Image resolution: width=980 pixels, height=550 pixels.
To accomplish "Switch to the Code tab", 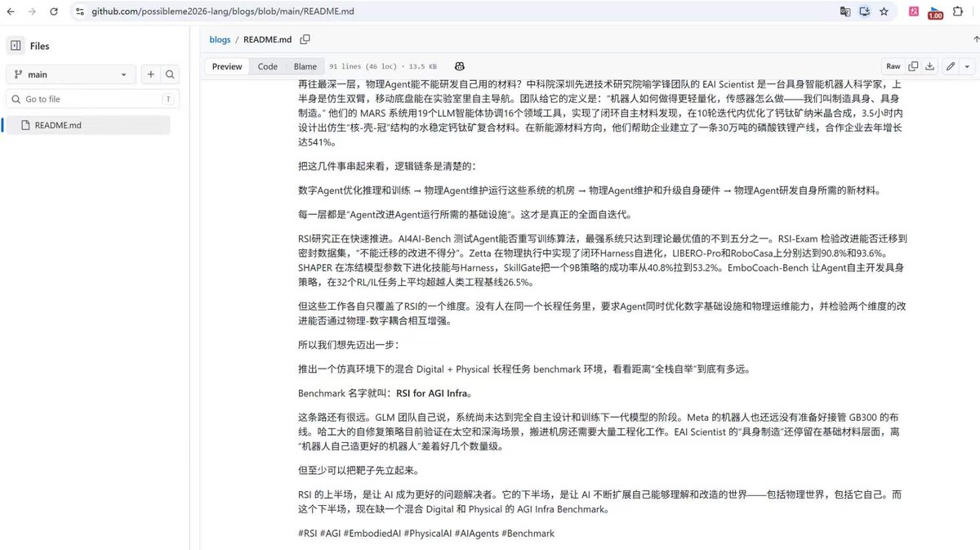I will tap(268, 67).
